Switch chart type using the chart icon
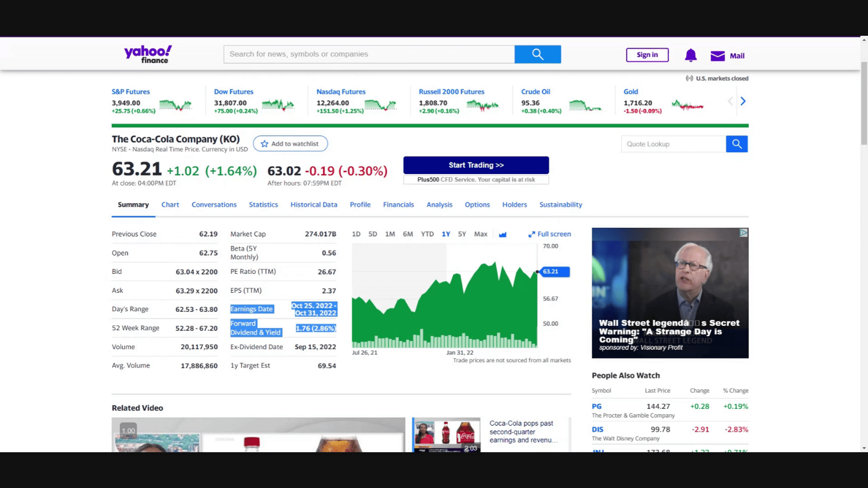Screen dimensions: 868x488 (x=502, y=234)
